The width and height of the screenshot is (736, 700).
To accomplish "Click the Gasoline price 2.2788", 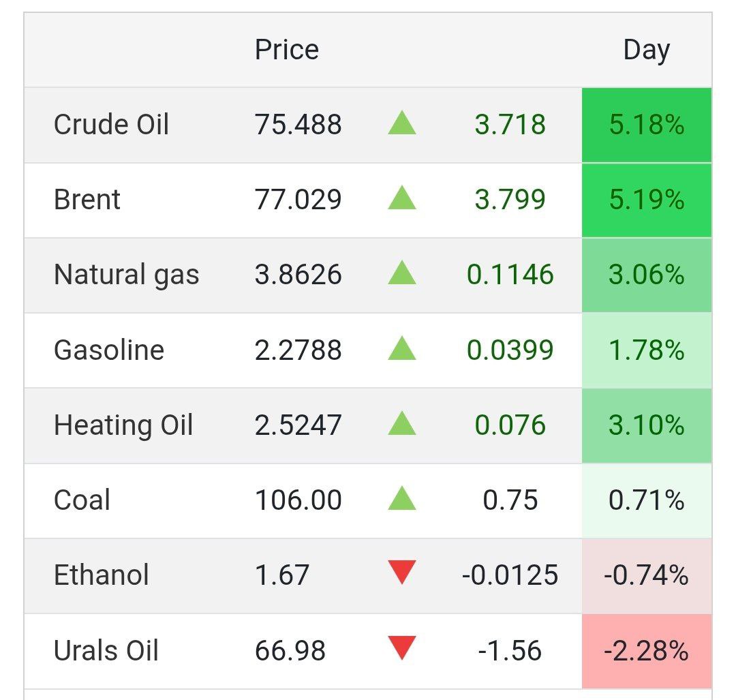I will tap(298, 350).
